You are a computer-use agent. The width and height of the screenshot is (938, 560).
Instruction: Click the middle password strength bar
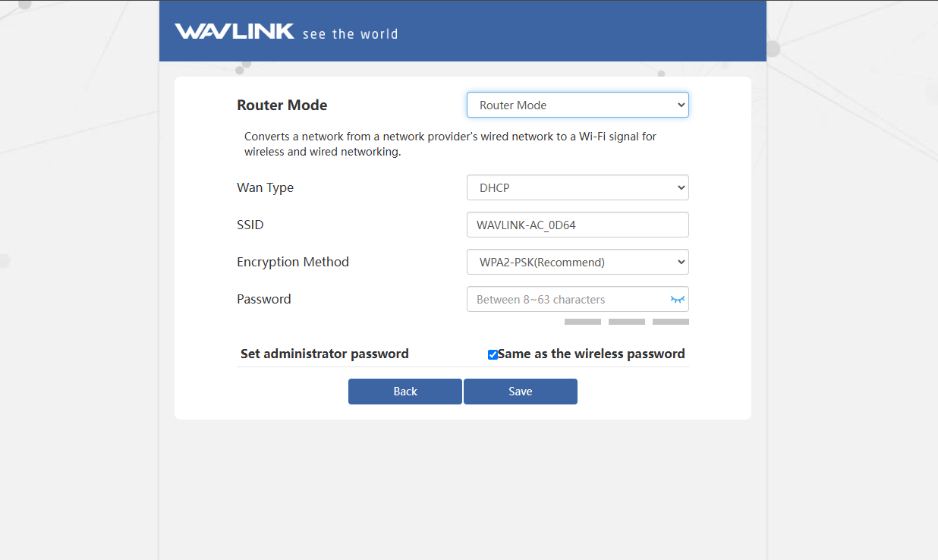point(627,322)
